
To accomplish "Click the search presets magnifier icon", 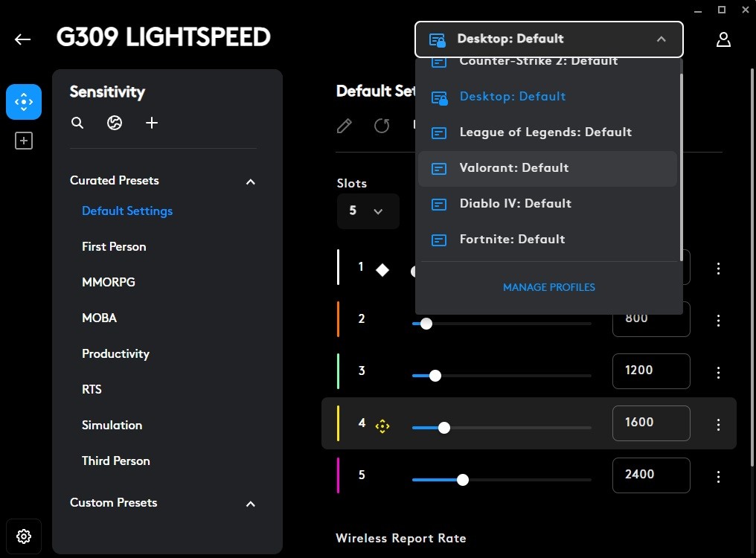I will point(77,123).
